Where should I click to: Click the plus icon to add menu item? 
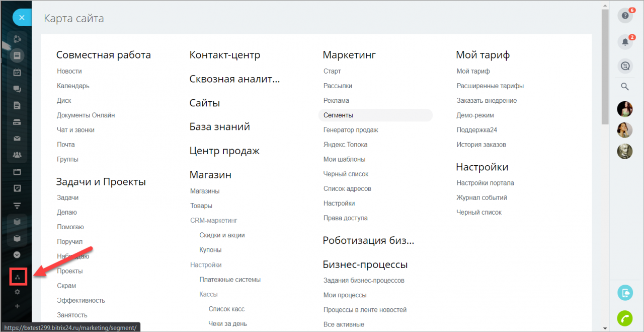17,306
